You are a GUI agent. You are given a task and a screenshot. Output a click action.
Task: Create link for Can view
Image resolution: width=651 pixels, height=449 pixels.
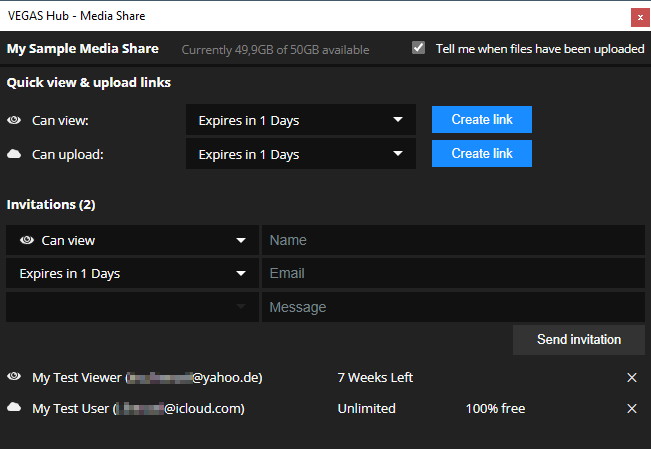pyautogui.click(x=482, y=120)
